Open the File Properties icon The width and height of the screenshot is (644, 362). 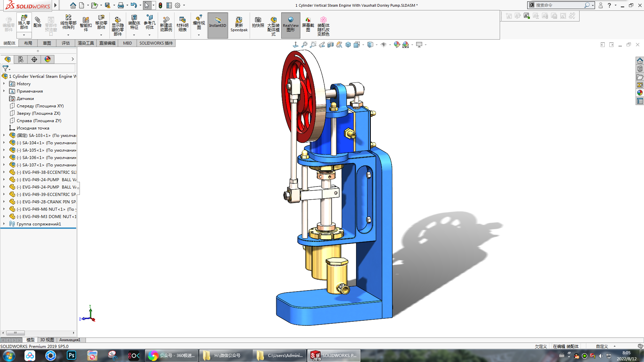[x=169, y=5]
